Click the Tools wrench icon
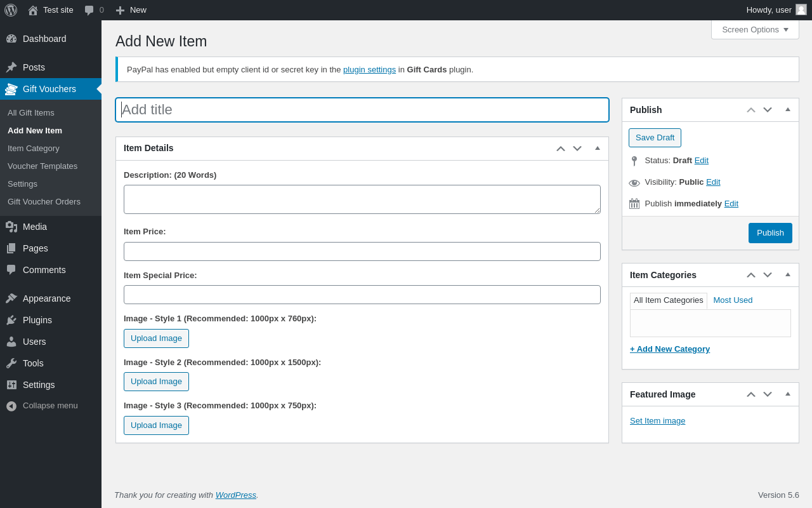Screen dimensions: 812x508 tap(11, 363)
